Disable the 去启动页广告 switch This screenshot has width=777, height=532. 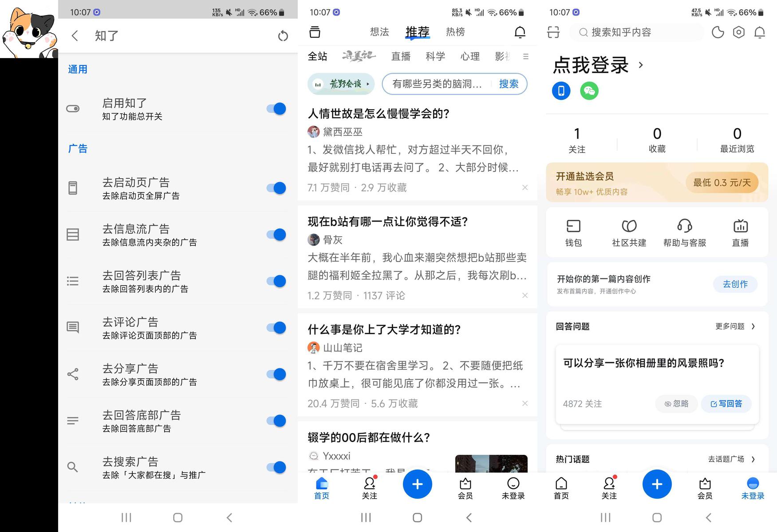pyautogui.click(x=276, y=188)
